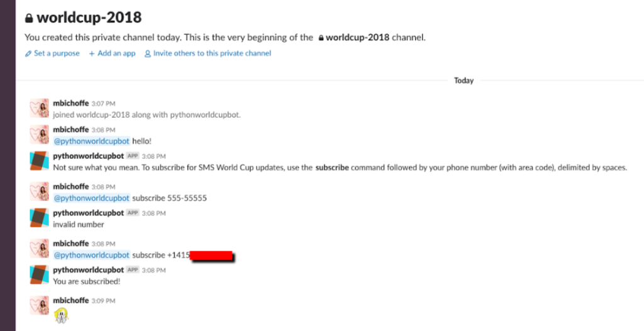Screen dimensions: 644x331
Task: Click the APP badge on the You are subscribed reply
Action: (x=132, y=270)
